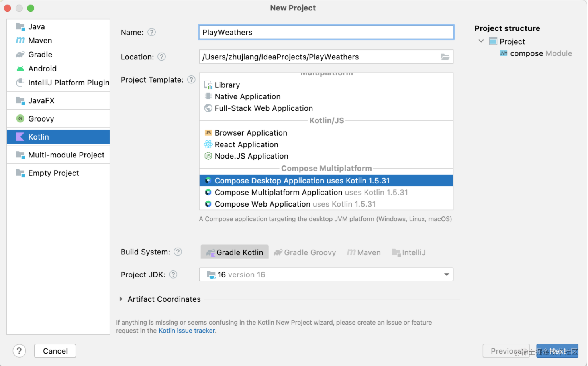Click the Previous button

pyautogui.click(x=506, y=351)
